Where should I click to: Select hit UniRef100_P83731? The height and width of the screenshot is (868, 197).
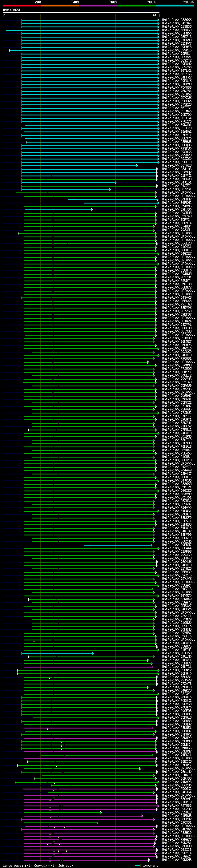[x=177, y=277]
